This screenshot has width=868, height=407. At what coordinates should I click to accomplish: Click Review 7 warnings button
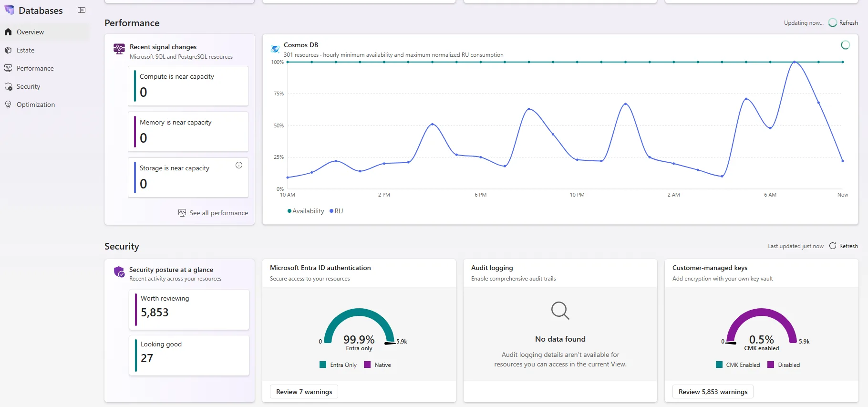click(304, 392)
